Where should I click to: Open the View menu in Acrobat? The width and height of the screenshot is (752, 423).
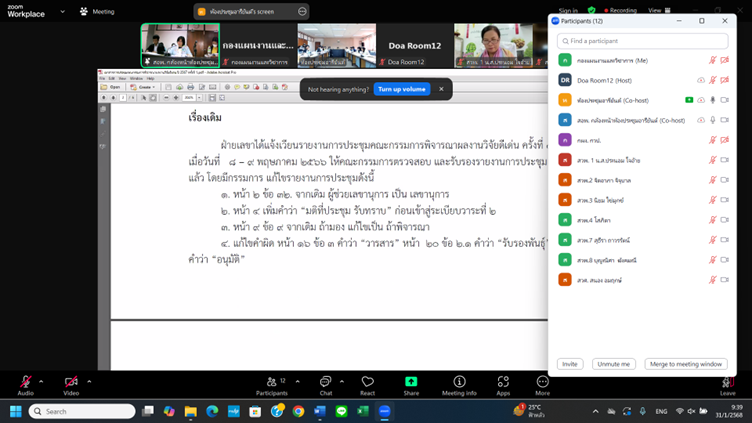tap(122, 78)
